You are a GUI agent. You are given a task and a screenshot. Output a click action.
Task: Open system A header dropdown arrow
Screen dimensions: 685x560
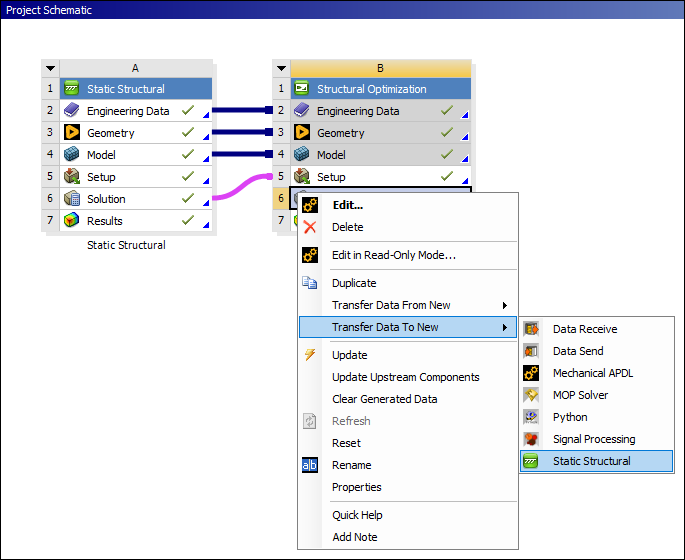(x=51, y=68)
